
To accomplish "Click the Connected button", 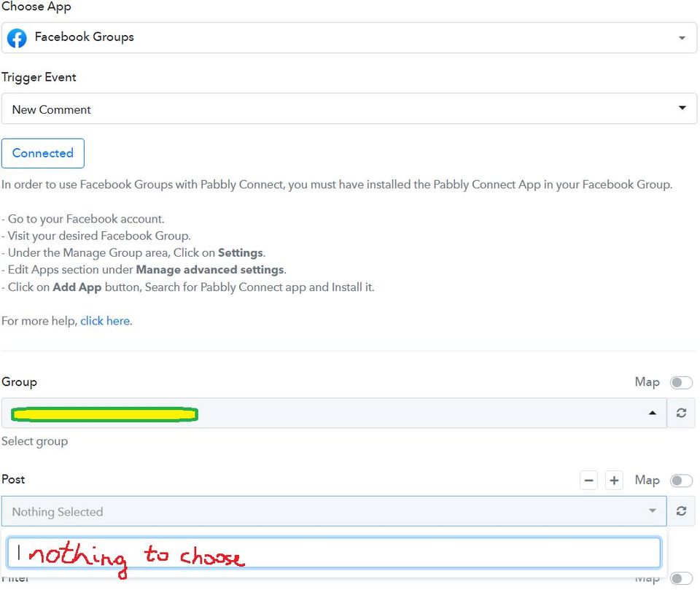I will pos(43,153).
